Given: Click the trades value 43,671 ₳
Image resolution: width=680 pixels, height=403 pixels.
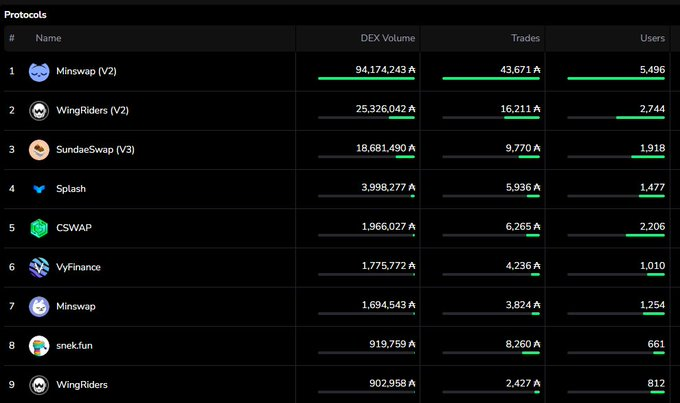Looking at the screenshot, I should tap(520, 70).
